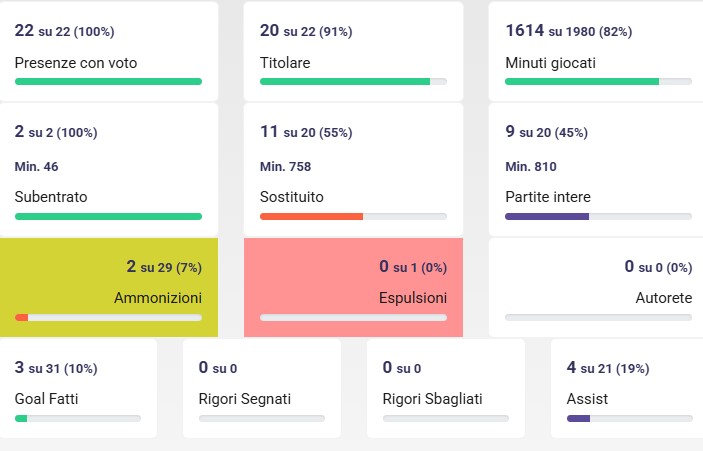
Task: Click the Espulsioni progress bar
Action: pos(353,317)
